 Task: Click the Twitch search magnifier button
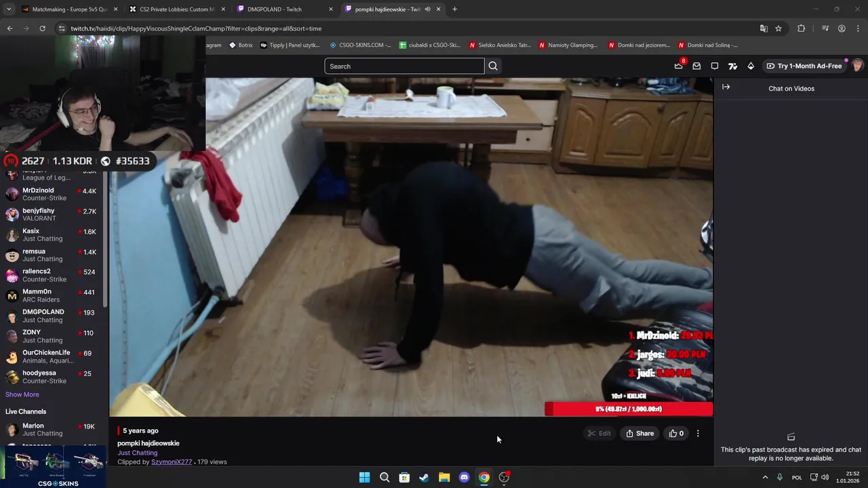click(493, 66)
